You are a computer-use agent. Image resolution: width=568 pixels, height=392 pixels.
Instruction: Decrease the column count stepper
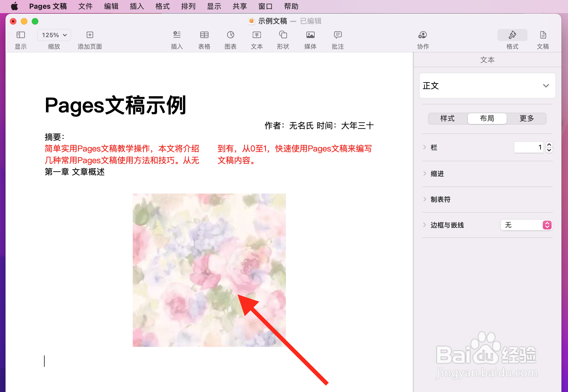pos(549,150)
